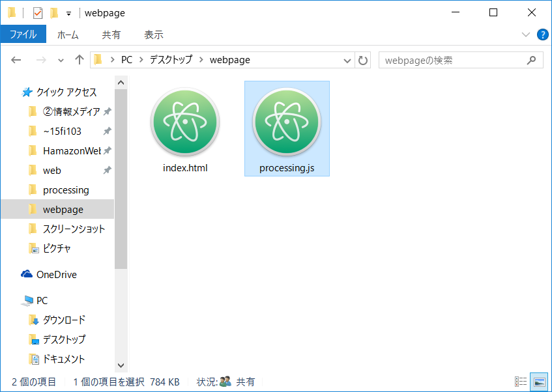Click the ダウンロード folder icon in sidebar

point(33,320)
